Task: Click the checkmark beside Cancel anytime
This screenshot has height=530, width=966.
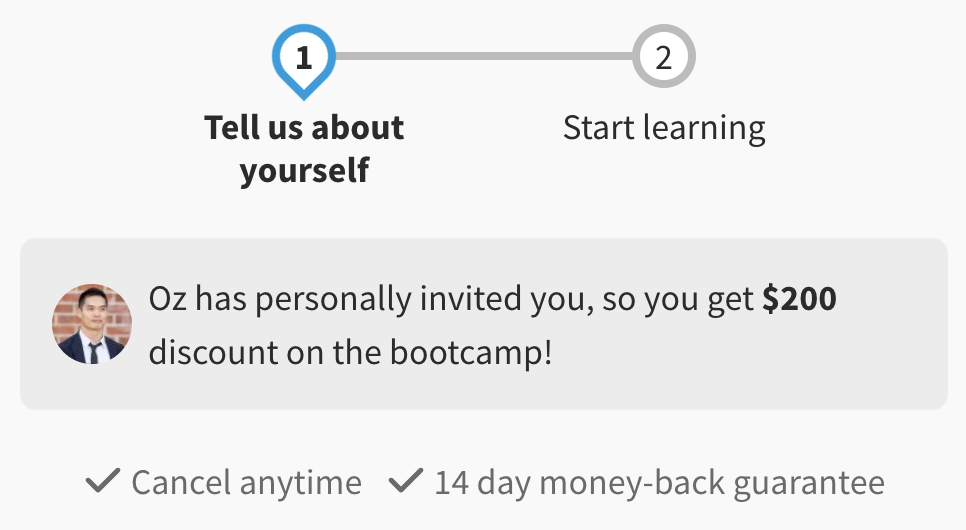Action: 103,483
